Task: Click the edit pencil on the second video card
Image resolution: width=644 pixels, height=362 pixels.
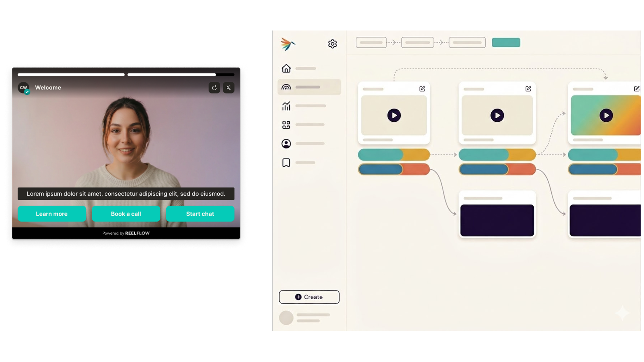Action: coord(528,89)
